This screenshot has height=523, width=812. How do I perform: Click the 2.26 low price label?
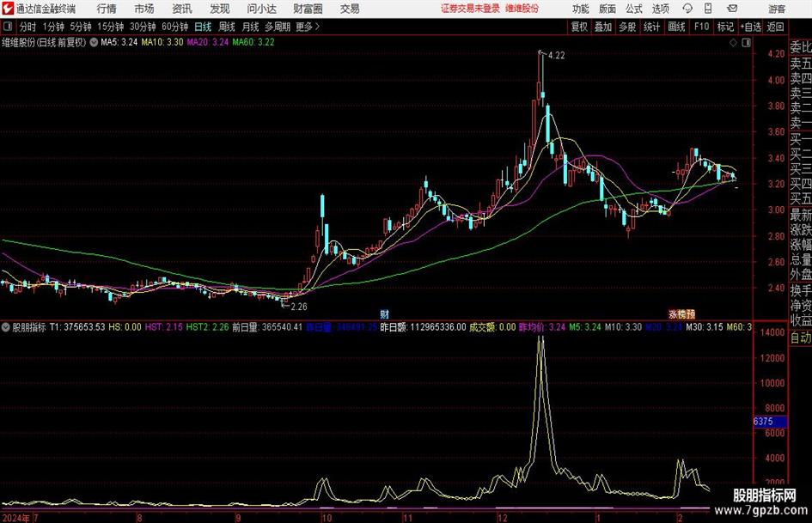click(x=299, y=307)
